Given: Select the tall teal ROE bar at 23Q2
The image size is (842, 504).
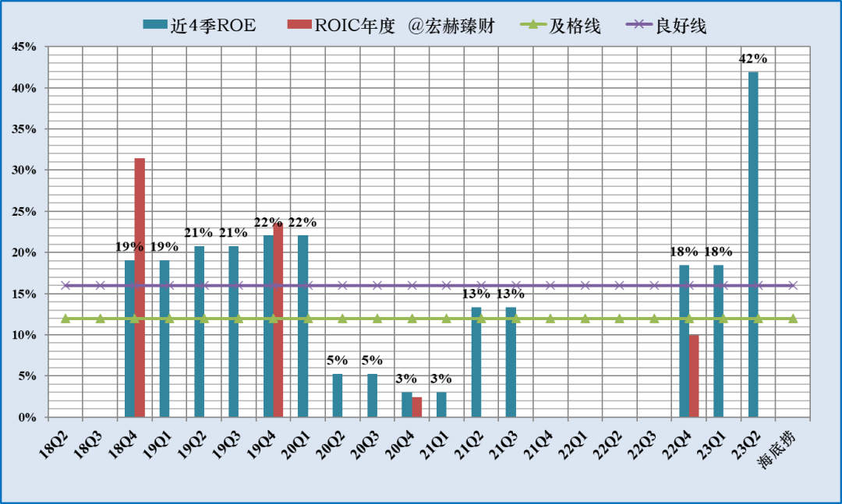Looking at the screenshot, I should click(753, 245).
